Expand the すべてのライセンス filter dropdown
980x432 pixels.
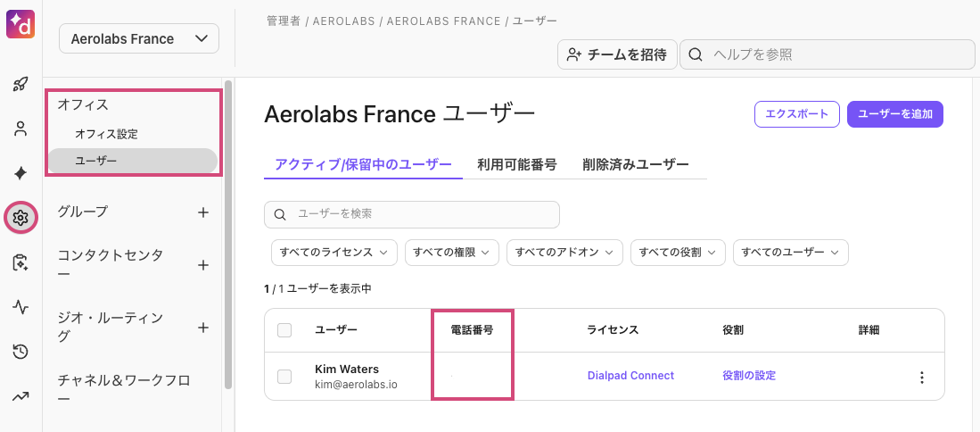(334, 253)
